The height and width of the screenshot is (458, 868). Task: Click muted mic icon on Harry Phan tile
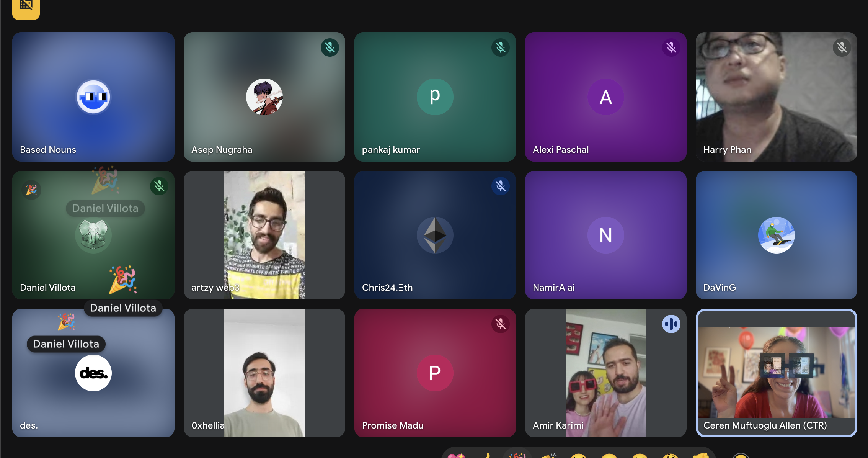tap(842, 47)
